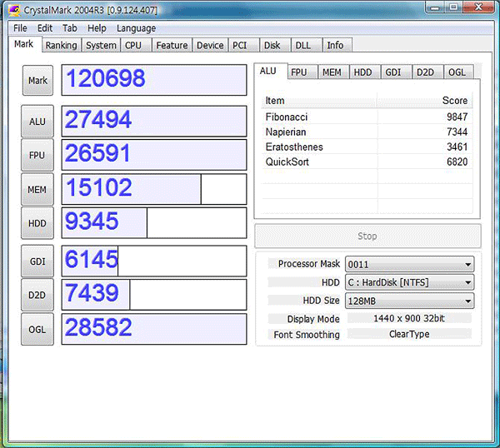Image resolution: width=500 pixels, height=448 pixels.
Task: Click the MEM score 15102 bar
Action: (154, 189)
